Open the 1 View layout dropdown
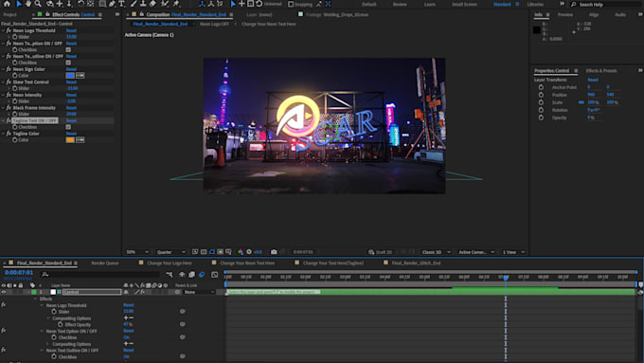Image resolution: width=644 pixels, height=363 pixels. pyautogui.click(x=514, y=251)
